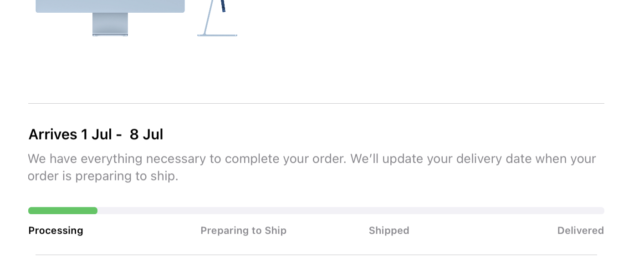The height and width of the screenshot is (276, 644).
Task: Select the Processing status label
Action: (56, 231)
